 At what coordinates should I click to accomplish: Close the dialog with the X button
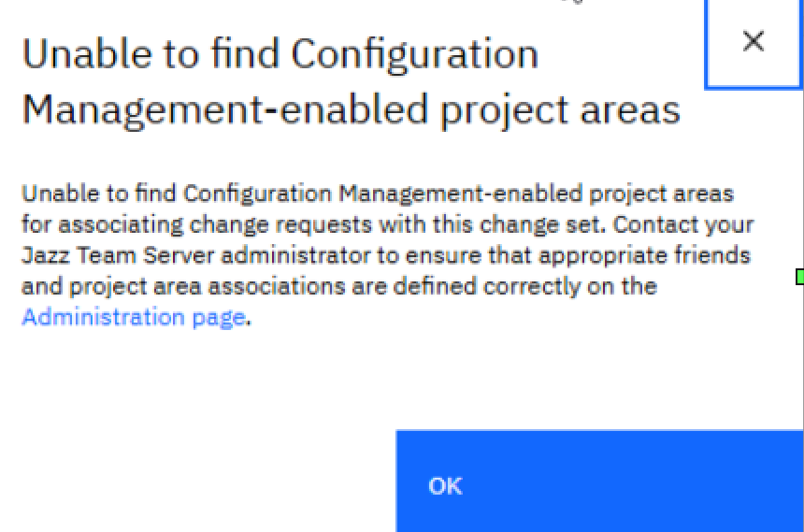pos(753,41)
